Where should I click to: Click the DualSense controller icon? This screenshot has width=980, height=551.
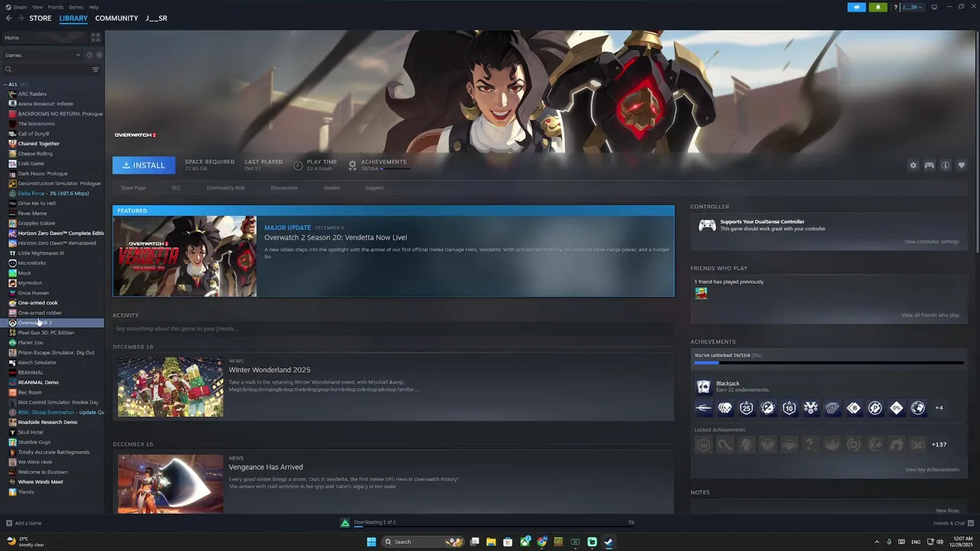pyautogui.click(x=707, y=225)
